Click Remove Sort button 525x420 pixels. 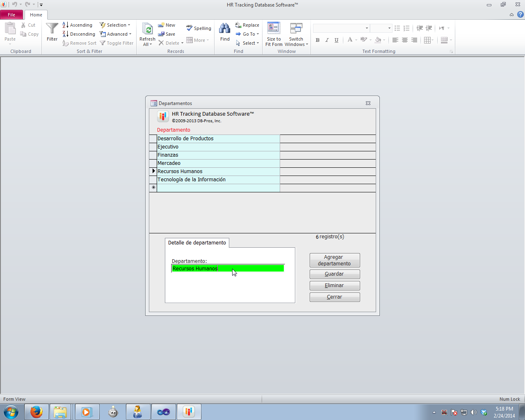tap(80, 43)
